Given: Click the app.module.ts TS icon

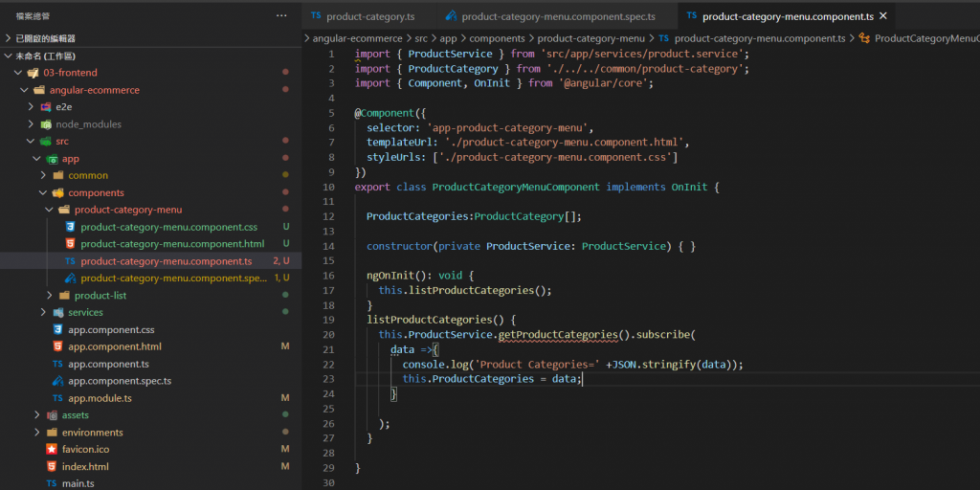Looking at the screenshot, I should (57, 398).
